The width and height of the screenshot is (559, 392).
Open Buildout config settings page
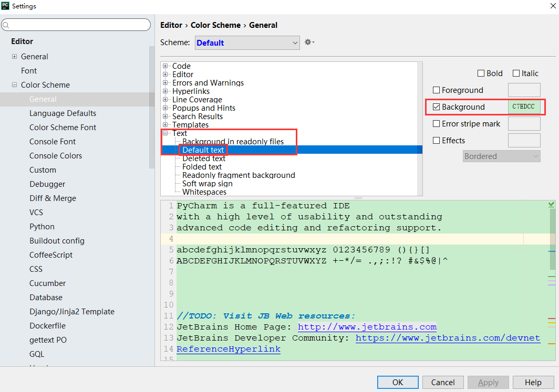(x=57, y=241)
